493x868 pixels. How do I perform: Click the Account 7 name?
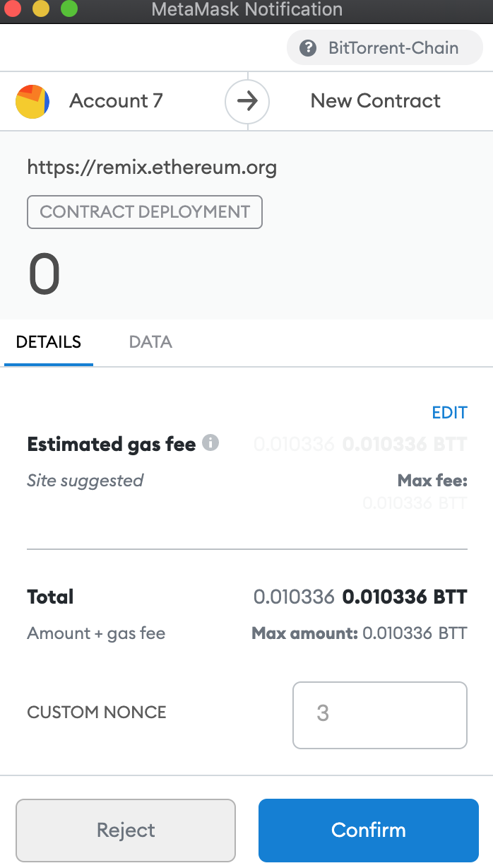[x=116, y=100]
